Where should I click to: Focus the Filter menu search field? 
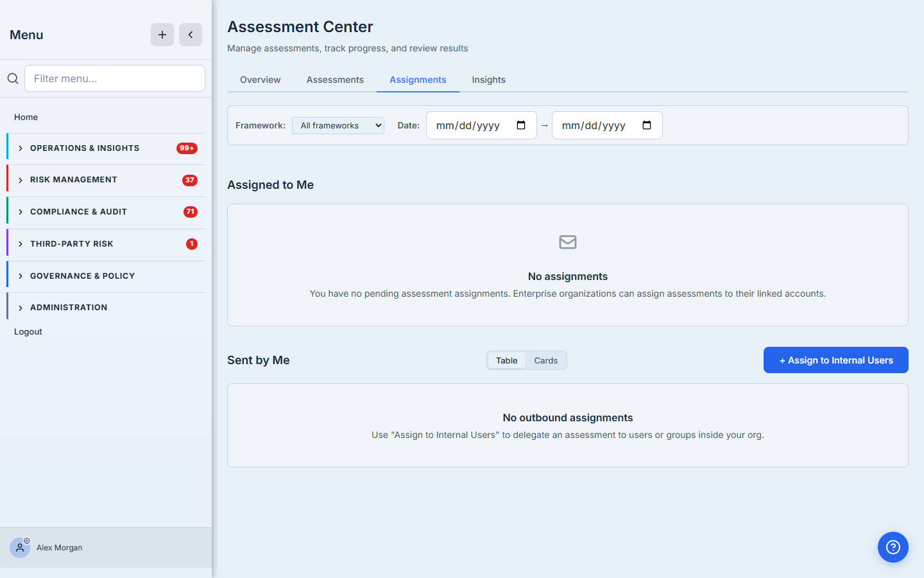pyautogui.click(x=115, y=78)
